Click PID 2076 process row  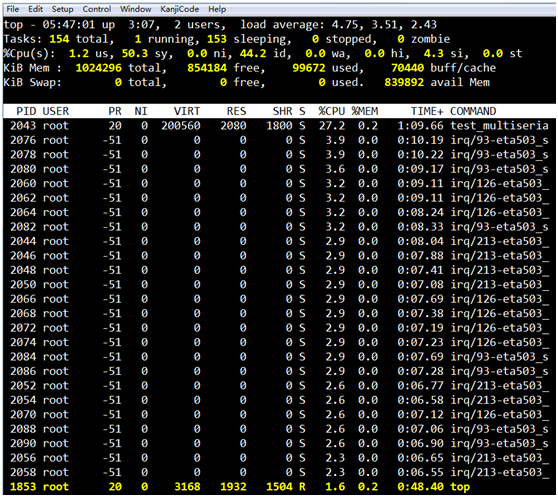pyautogui.click(x=279, y=140)
